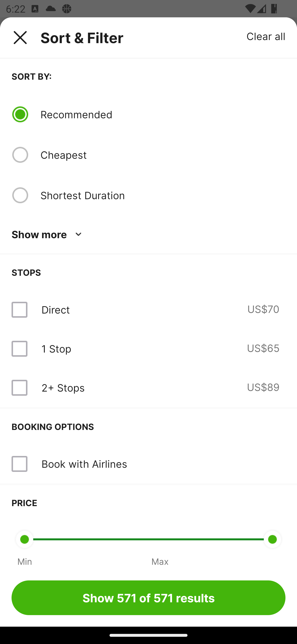Tap the Clear all link
The image size is (297, 644).
pyautogui.click(x=265, y=36)
